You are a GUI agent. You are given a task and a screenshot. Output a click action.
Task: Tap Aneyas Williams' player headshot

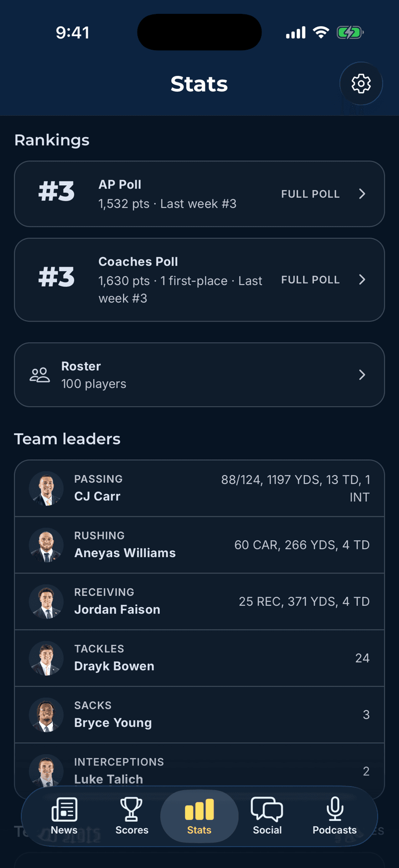click(46, 545)
